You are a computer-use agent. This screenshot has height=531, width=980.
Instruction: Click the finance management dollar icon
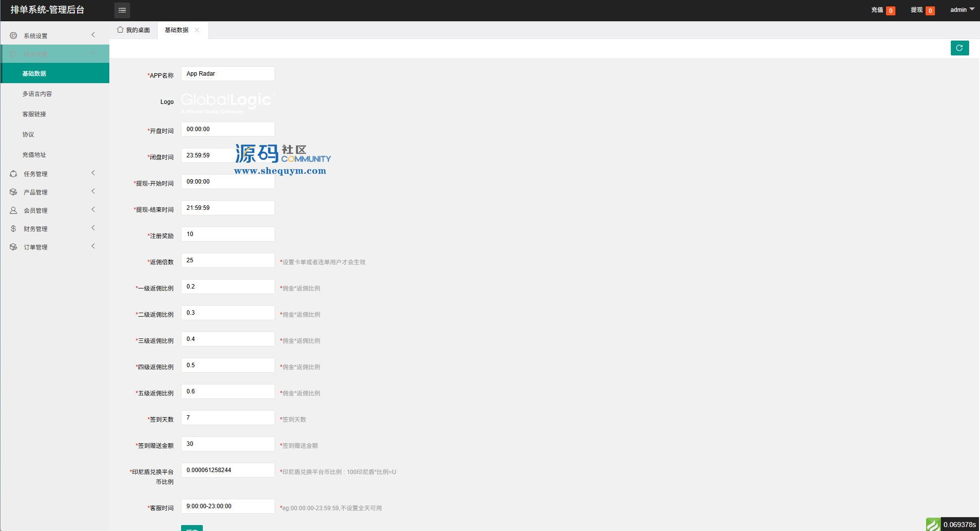point(13,229)
